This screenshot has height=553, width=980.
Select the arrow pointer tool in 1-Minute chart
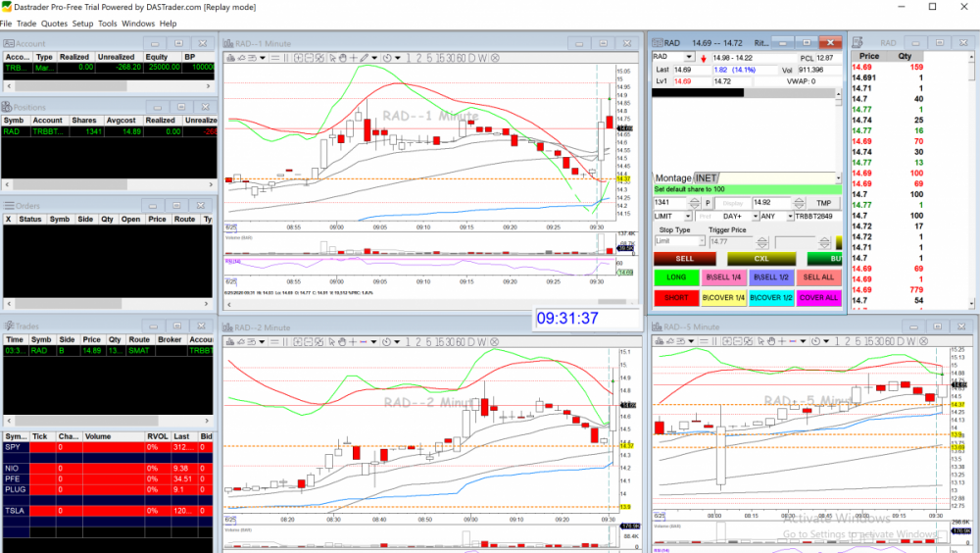tap(332, 58)
